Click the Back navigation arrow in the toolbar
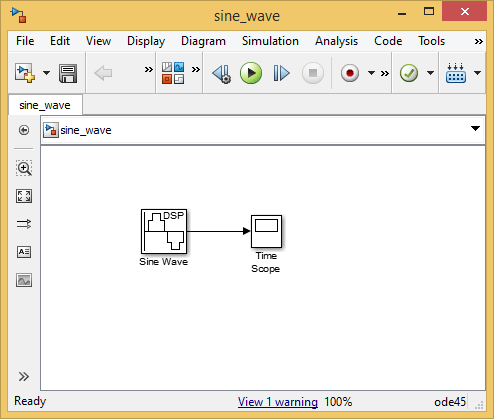Screen dimensions: 494x419 tap(103, 73)
